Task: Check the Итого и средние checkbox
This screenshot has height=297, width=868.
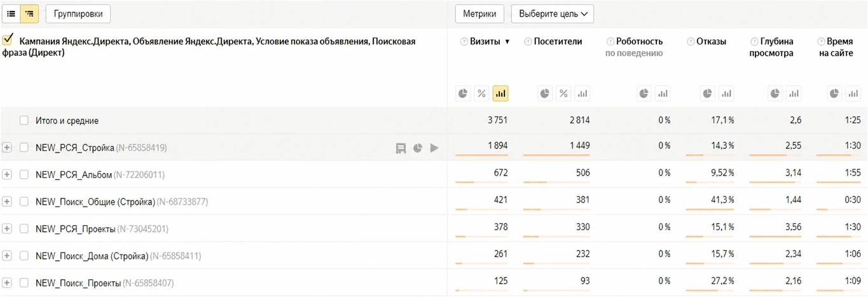Action: (24, 120)
